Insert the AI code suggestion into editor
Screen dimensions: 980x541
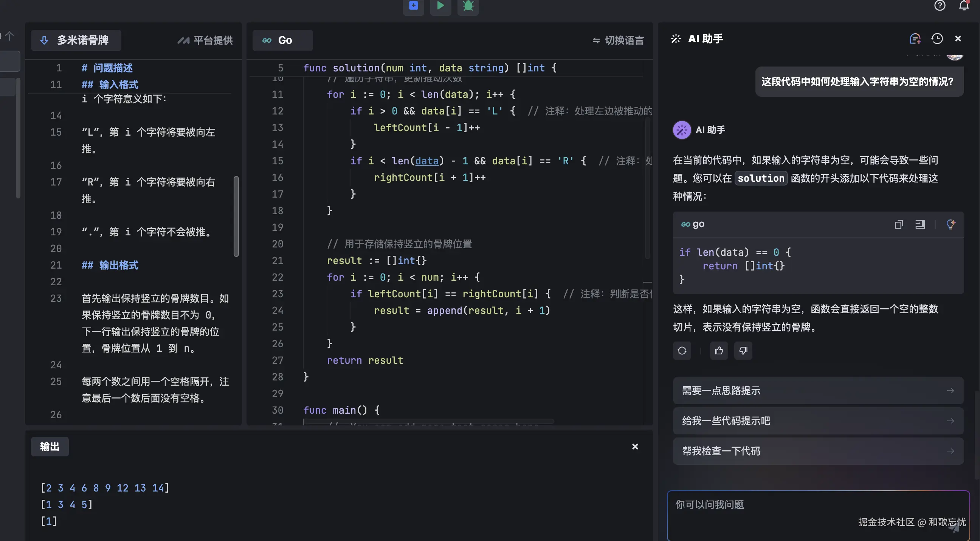(920, 224)
